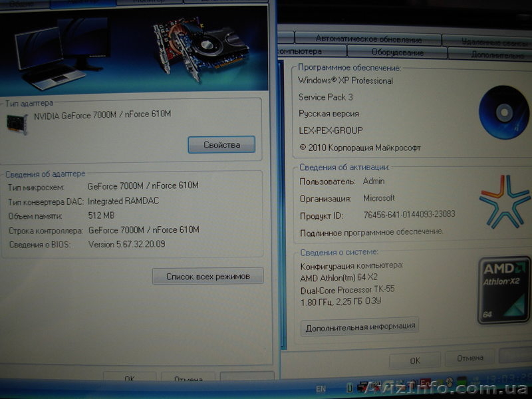
Task: Click Дополнительная информация button
Action: [x=359, y=326]
